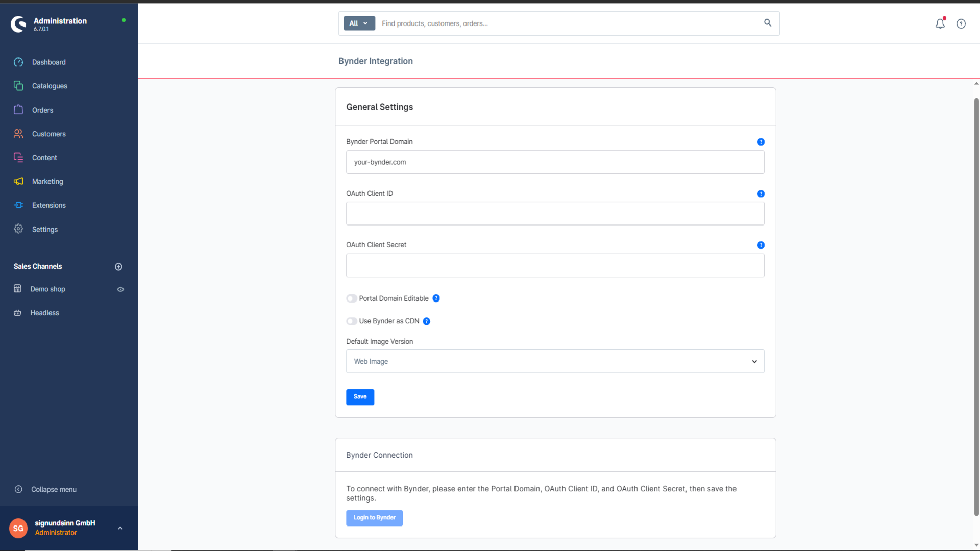Click the search magnifier icon
Viewport: 980px width, 551px height.
click(x=768, y=23)
